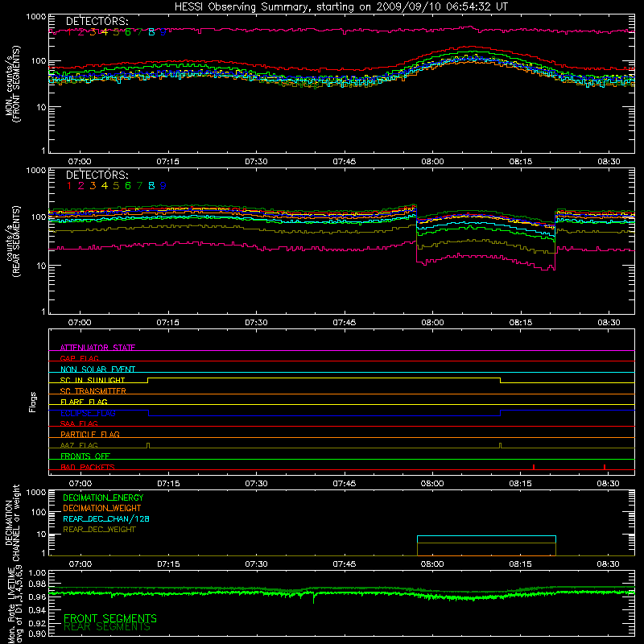Click the ECLIPSE_FLAG label
This screenshot has height=644, width=644.
88,413
